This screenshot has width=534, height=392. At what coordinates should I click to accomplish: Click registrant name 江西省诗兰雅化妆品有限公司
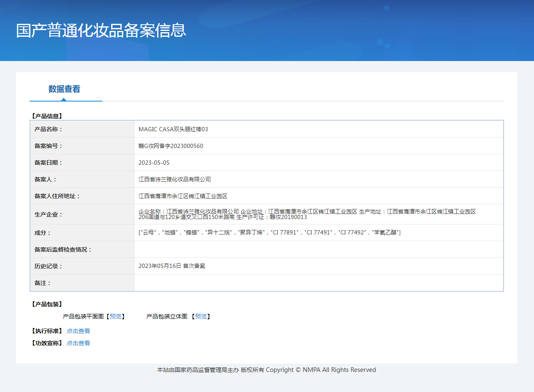point(175,179)
